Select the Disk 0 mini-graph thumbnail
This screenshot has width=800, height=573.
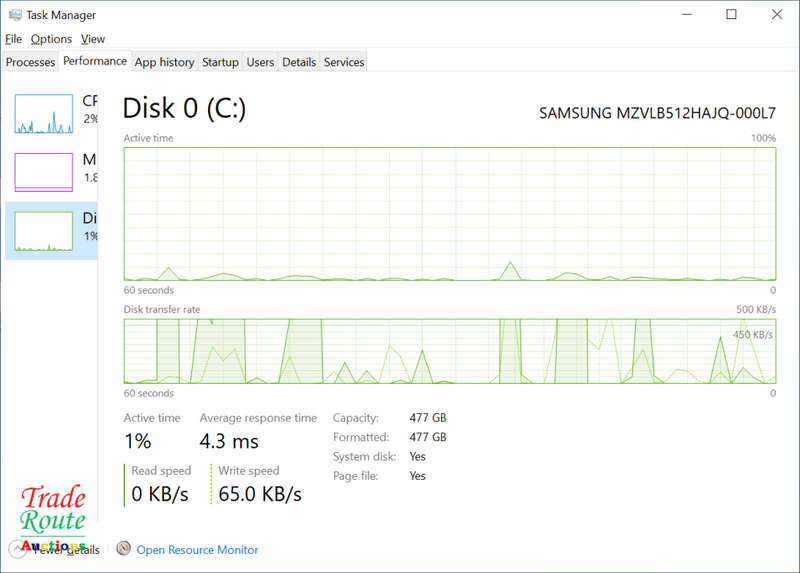[x=44, y=230]
